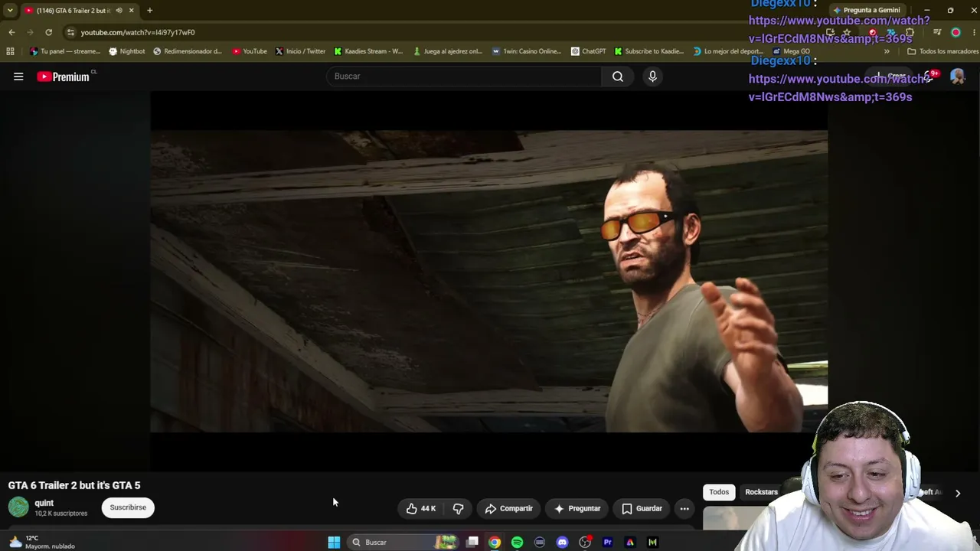
Task: Open the Redimensionador bookmark
Action: point(188,51)
